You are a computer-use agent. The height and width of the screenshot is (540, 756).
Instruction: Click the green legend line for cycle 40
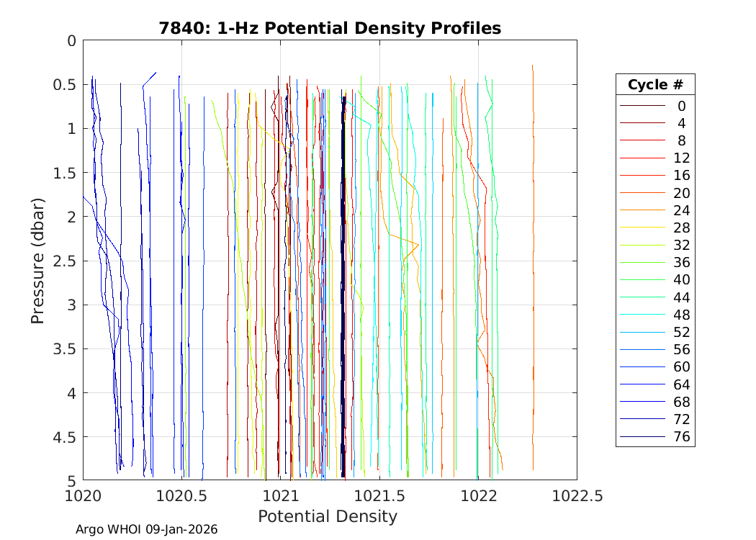[642, 280]
